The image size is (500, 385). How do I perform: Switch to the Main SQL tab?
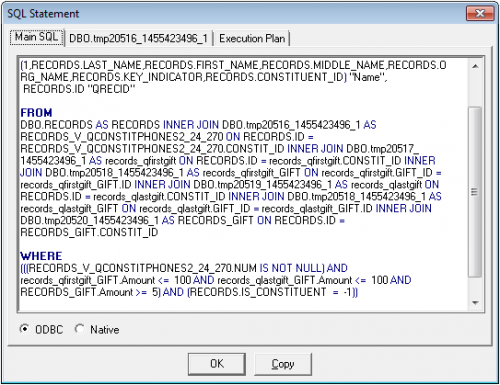(36, 37)
